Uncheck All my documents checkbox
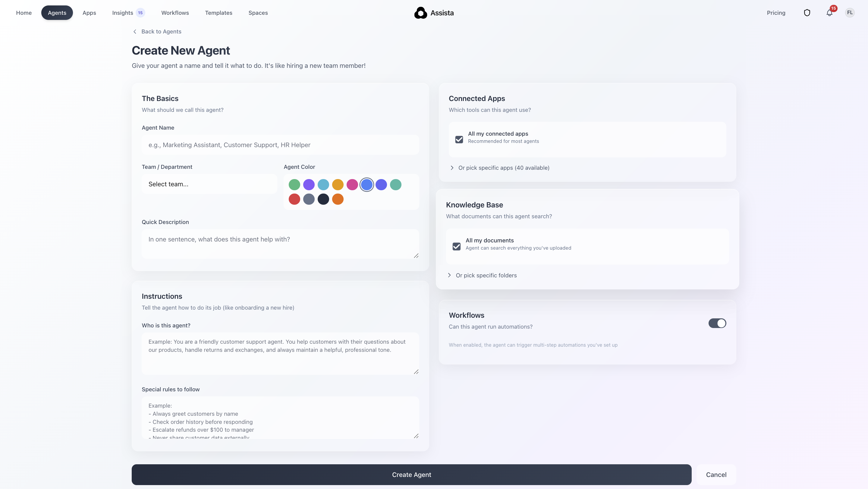868x489 pixels. tap(456, 246)
